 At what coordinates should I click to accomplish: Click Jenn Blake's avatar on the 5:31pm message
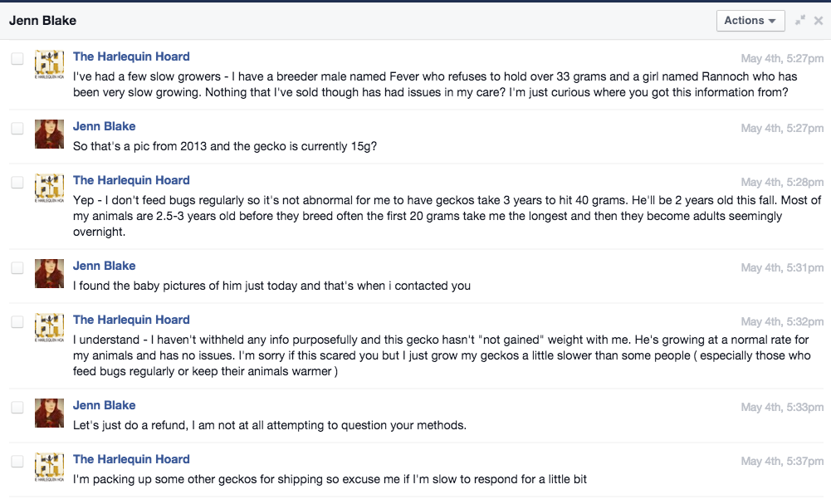click(x=49, y=273)
